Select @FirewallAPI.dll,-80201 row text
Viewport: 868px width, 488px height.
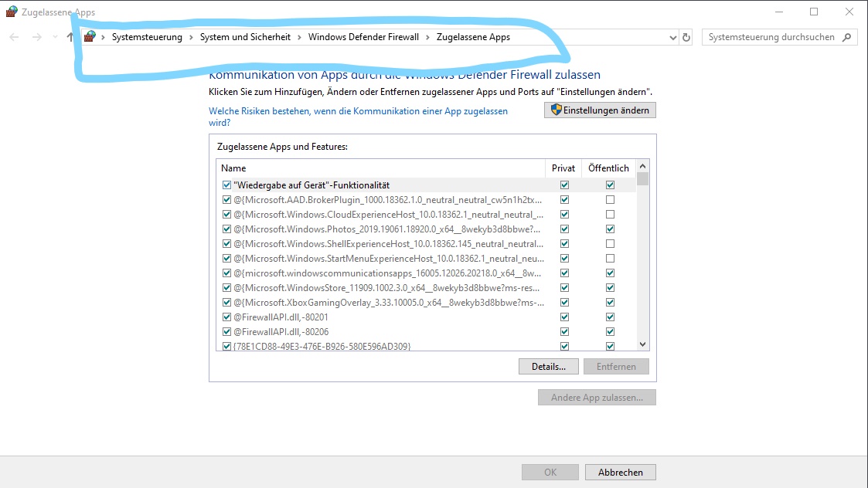pos(281,317)
